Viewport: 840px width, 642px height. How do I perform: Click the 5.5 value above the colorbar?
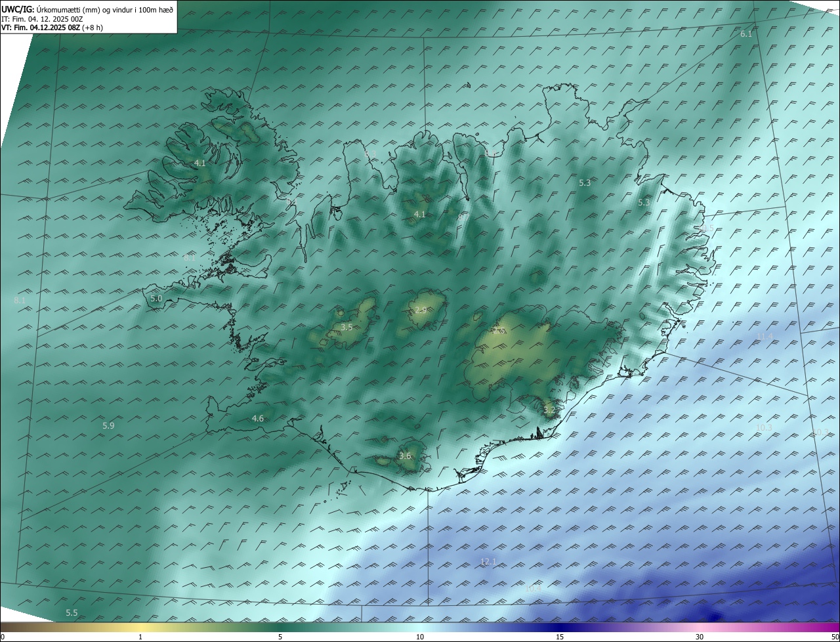pos(72,612)
